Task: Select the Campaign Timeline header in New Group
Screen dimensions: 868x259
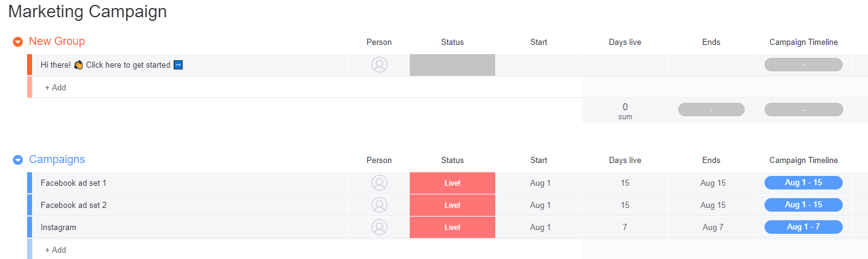Action: tap(803, 42)
